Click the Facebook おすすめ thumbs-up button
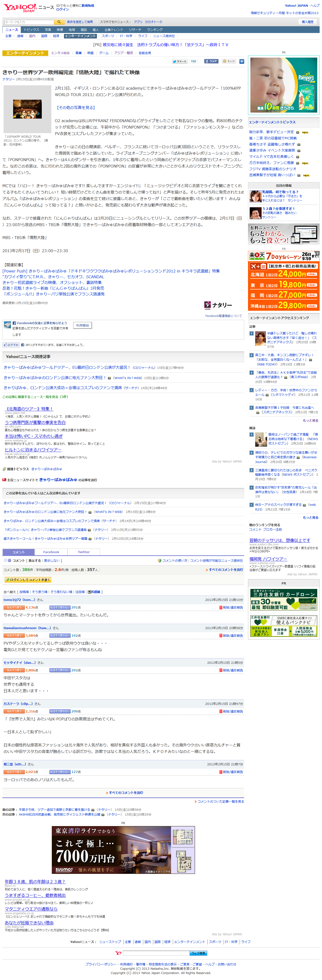Viewport: 322px width, 980px height. coord(11,345)
